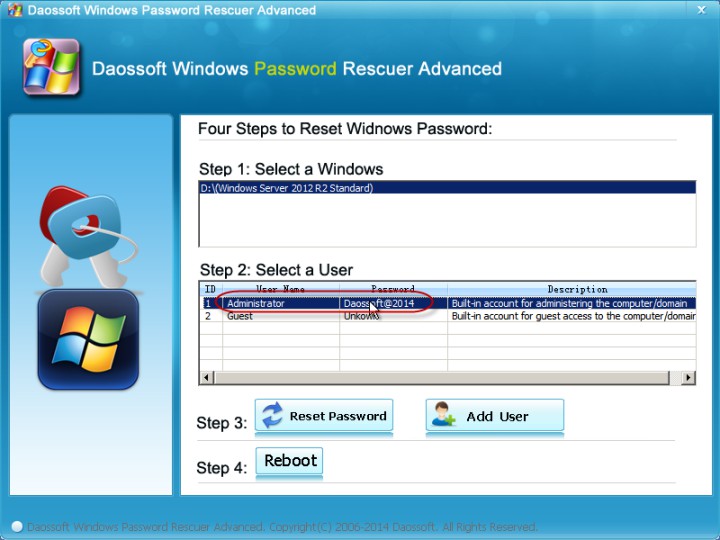
Task: Click the Description column header
Action: tap(572, 289)
